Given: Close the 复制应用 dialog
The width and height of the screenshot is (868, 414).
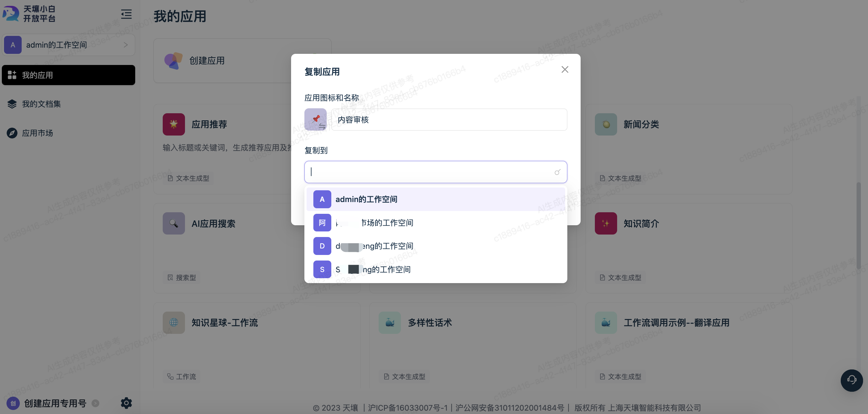Looking at the screenshot, I should tap(565, 69).
